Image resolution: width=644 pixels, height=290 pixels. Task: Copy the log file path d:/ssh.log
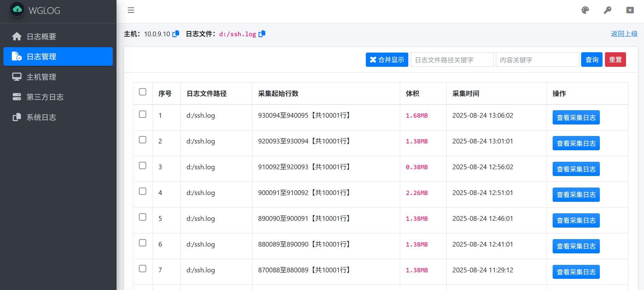tap(262, 34)
